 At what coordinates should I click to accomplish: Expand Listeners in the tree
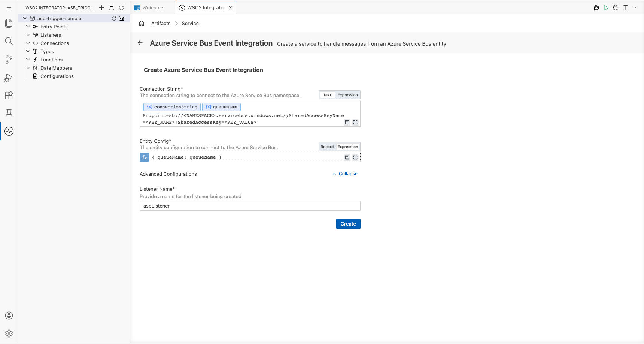pyautogui.click(x=28, y=35)
